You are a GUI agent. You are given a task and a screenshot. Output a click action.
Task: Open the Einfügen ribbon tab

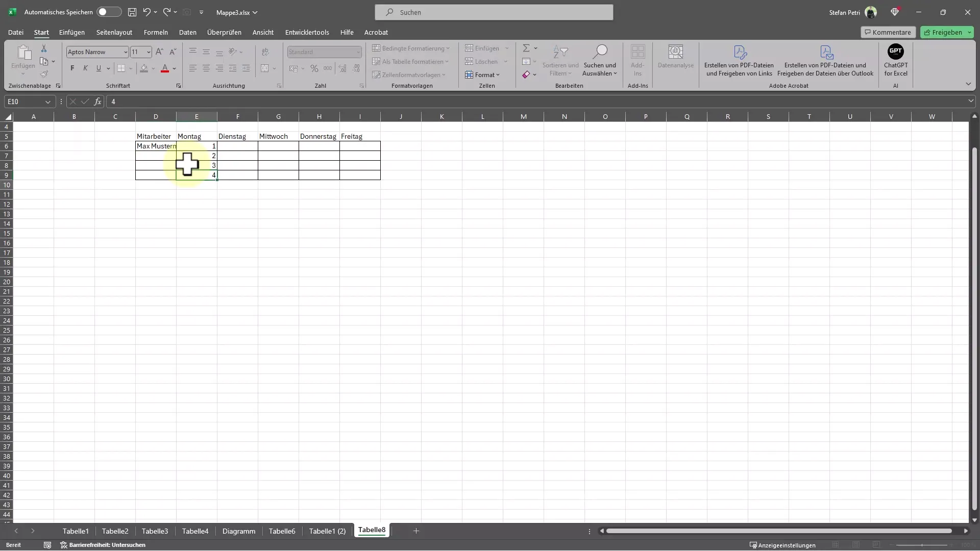click(72, 32)
